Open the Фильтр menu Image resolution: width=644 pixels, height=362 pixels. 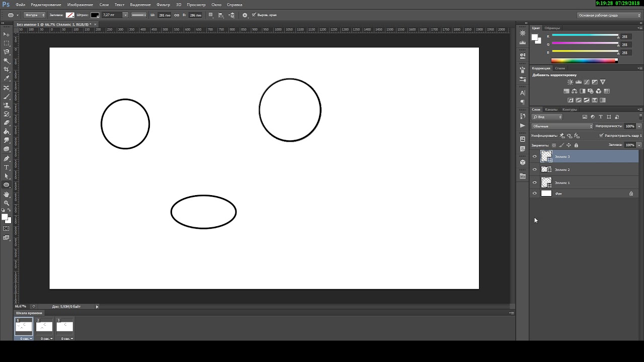(x=163, y=5)
